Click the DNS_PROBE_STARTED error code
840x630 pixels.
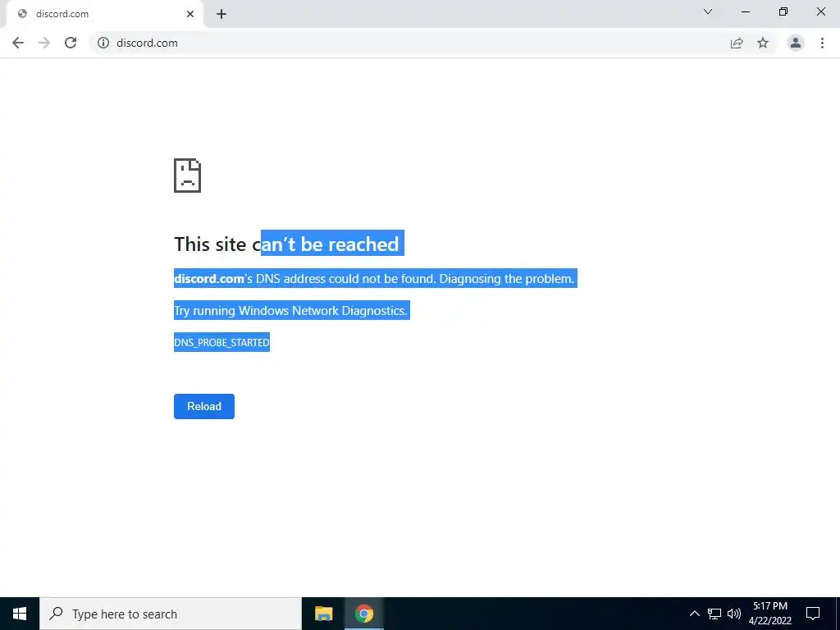pyautogui.click(x=221, y=342)
